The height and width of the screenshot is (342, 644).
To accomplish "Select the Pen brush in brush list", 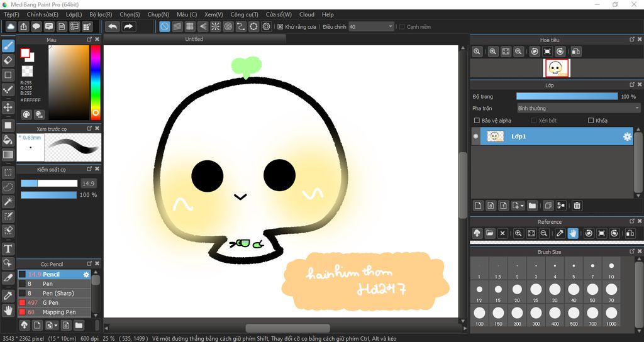I will coord(54,284).
